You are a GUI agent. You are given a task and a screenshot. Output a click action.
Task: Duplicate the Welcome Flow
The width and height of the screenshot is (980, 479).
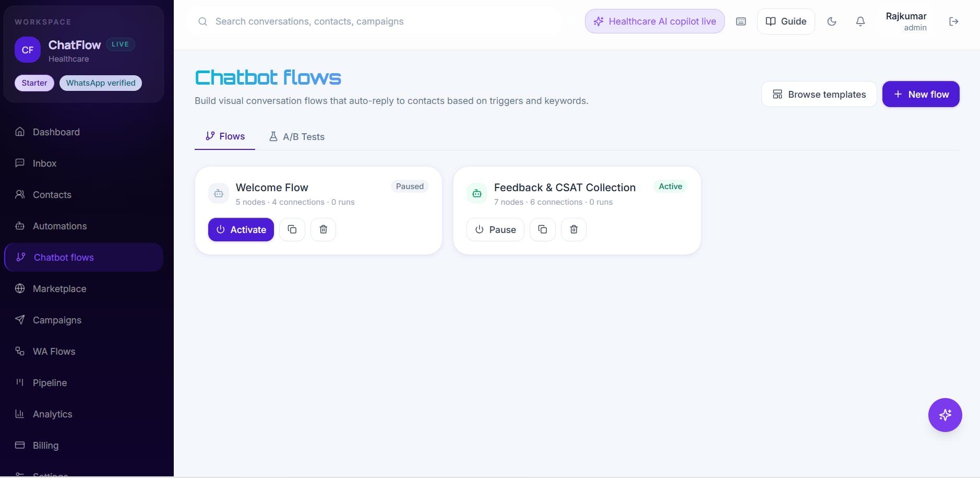click(x=292, y=229)
